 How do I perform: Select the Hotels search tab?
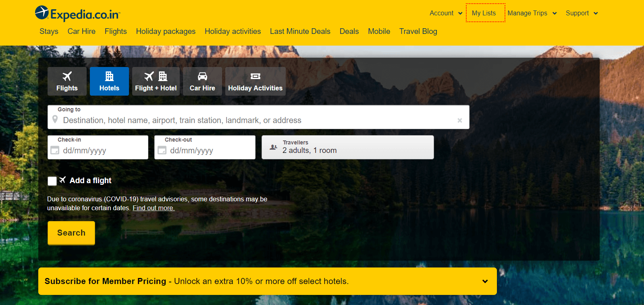pos(109,81)
